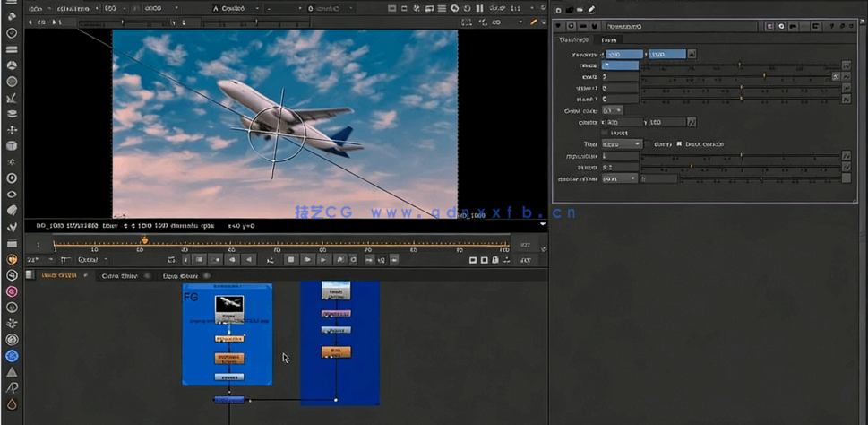Click the animation curve icon beside rotate

tap(846, 66)
